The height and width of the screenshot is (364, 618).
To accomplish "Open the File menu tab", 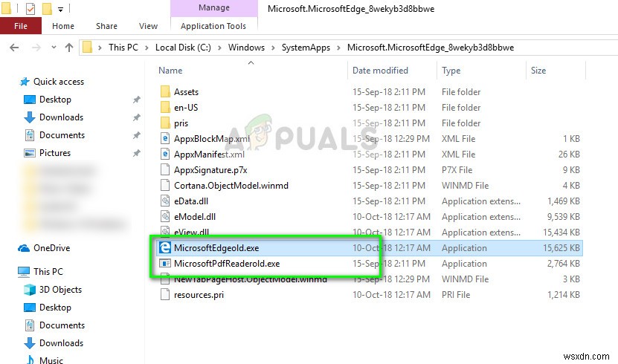I will tap(21, 26).
